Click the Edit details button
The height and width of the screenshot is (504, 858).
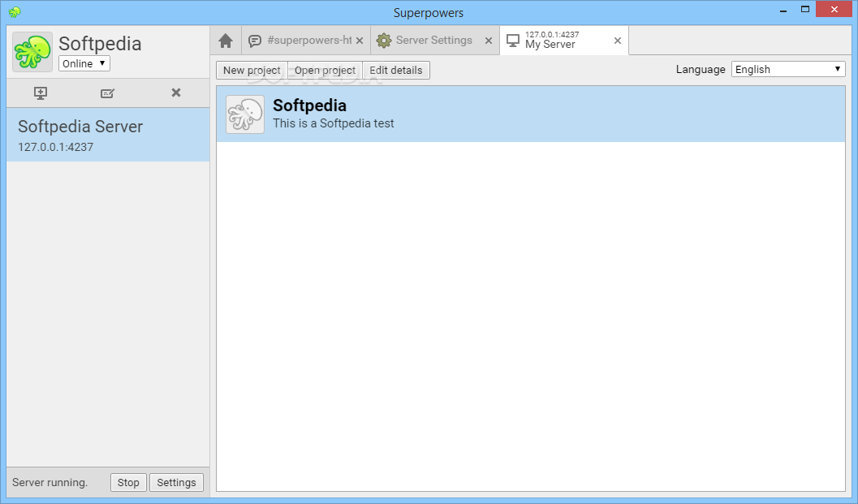click(396, 70)
